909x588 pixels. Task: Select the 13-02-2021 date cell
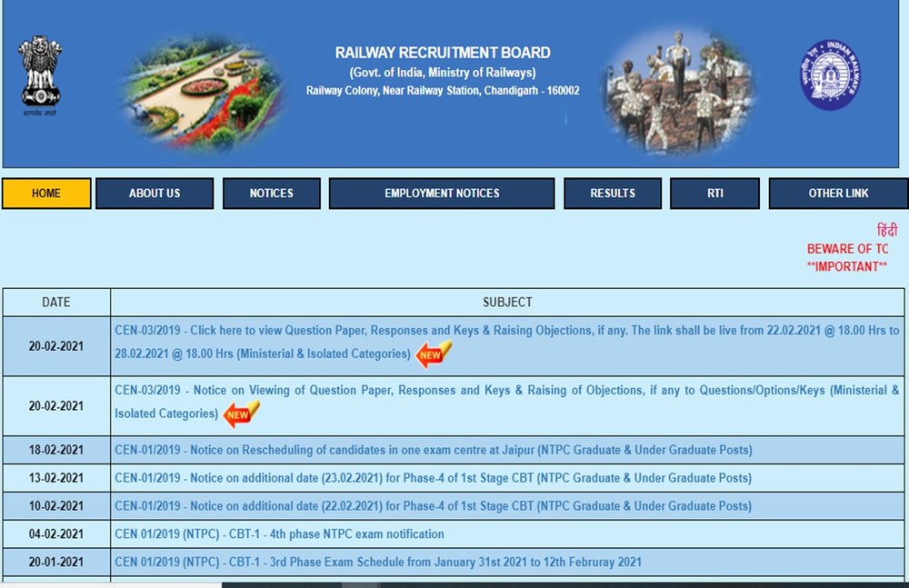(x=56, y=478)
